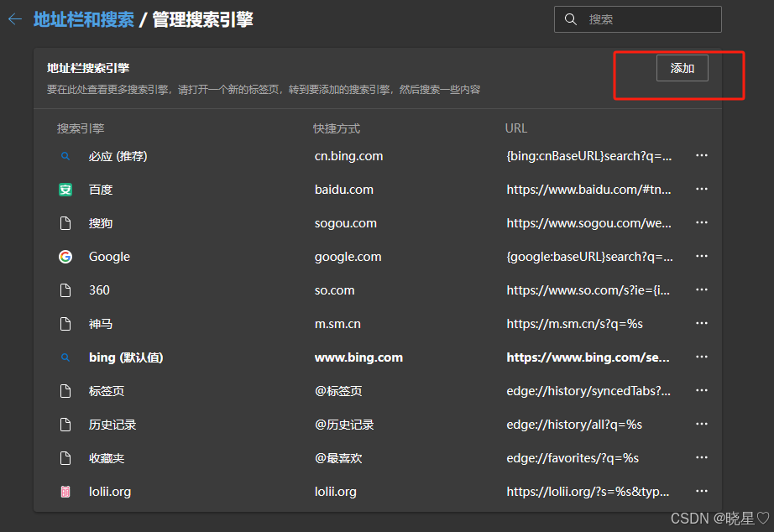Select the 历史记录 engine name
The width and height of the screenshot is (774, 532).
(x=112, y=425)
